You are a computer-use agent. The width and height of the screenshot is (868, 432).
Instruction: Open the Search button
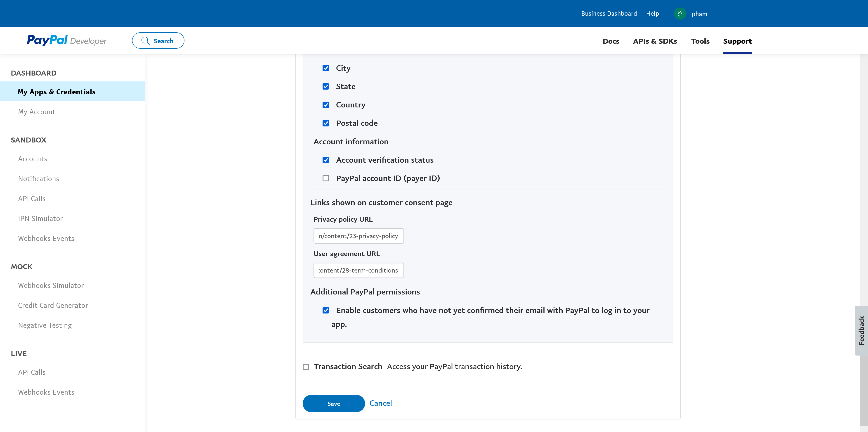[158, 40]
